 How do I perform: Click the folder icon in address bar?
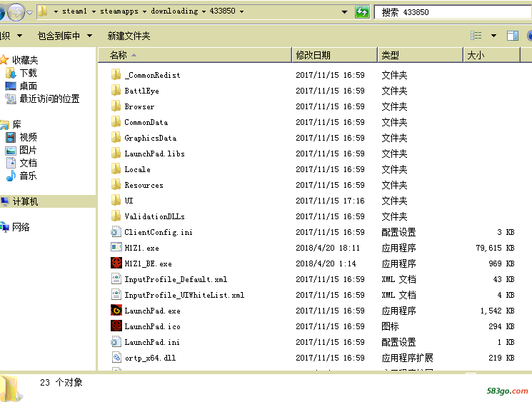[43, 11]
